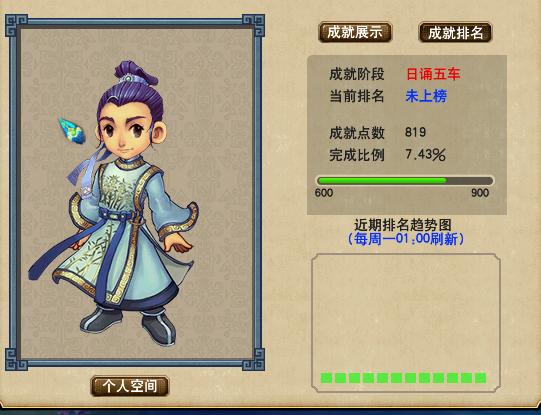
Task: Click the character portrait figure
Action: click(116, 204)
